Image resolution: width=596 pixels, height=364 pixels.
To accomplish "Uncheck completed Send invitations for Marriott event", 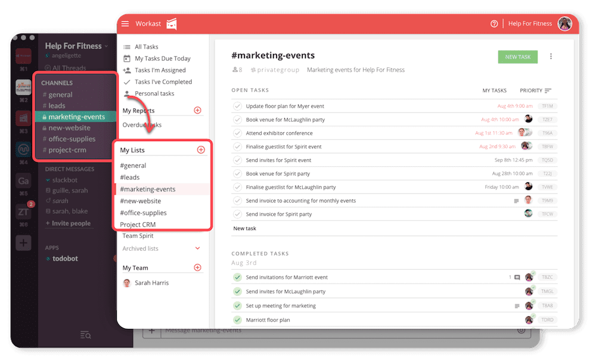I will point(237,278).
